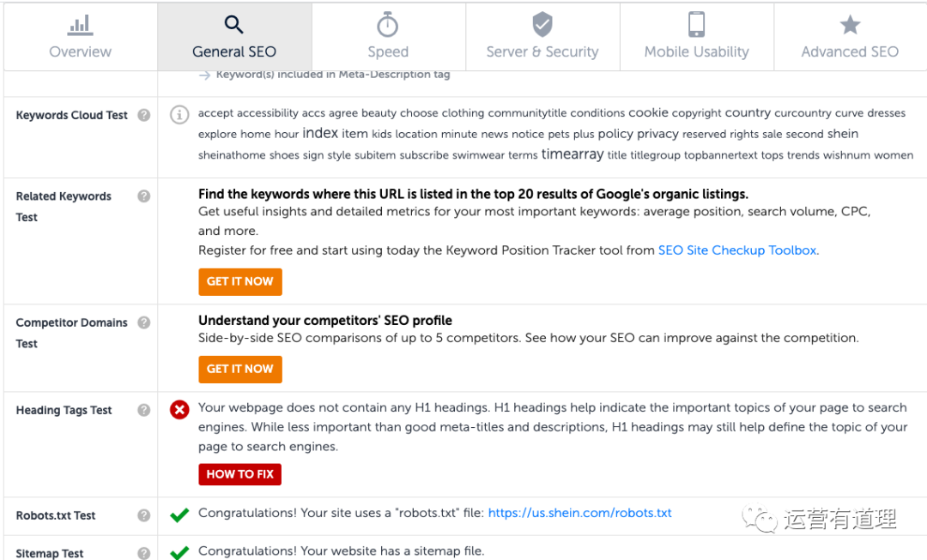Click help icon beside Competitor Domains Test
Viewport: 927px width, 560px height.
[x=144, y=322]
